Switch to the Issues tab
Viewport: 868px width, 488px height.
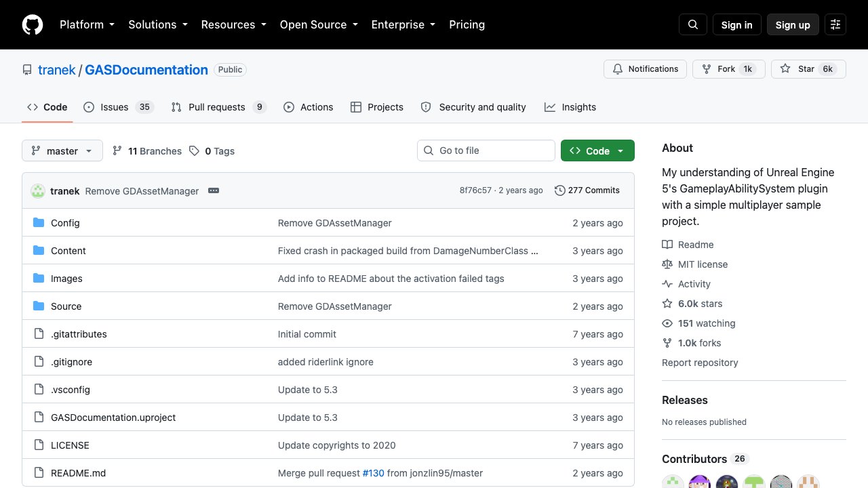[119, 107]
